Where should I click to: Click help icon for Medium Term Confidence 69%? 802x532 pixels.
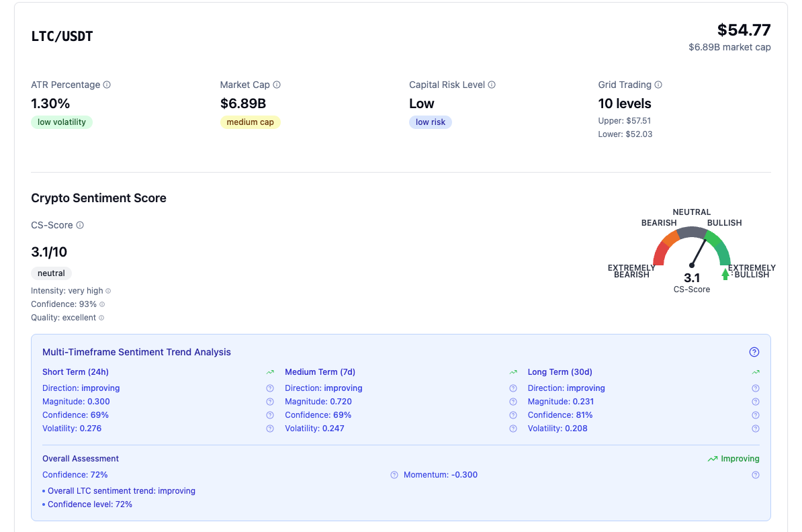coord(513,415)
